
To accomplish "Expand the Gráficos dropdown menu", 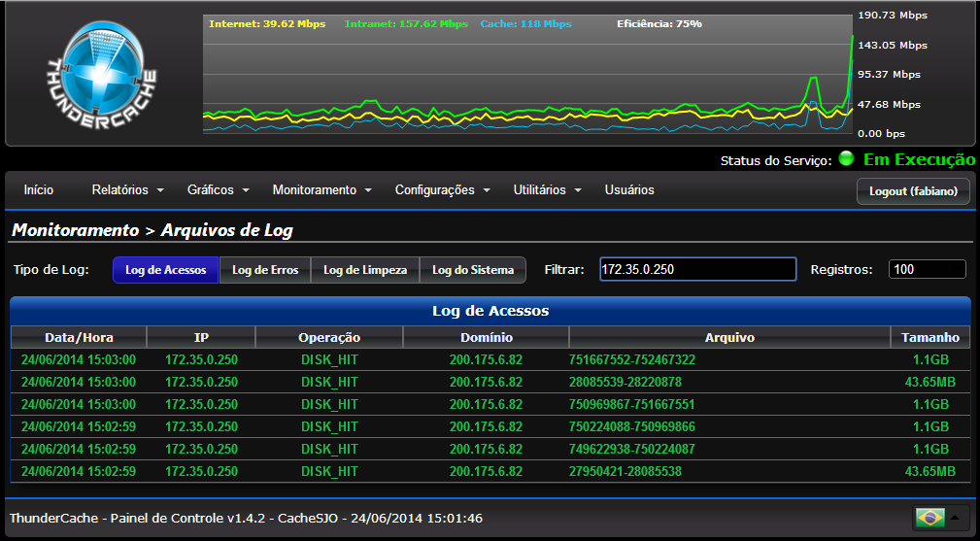I will [x=219, y=190].
